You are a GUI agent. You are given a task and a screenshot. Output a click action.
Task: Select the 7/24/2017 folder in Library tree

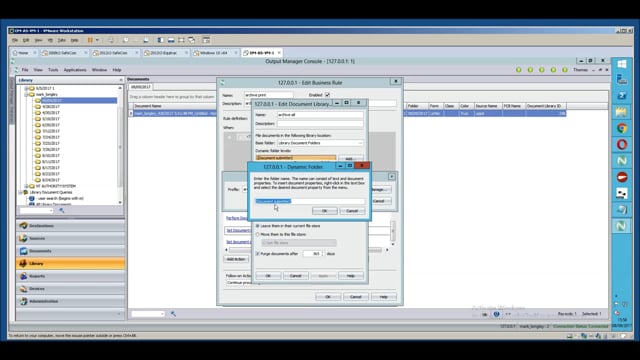pyautogui.click(x=51, y=137)
